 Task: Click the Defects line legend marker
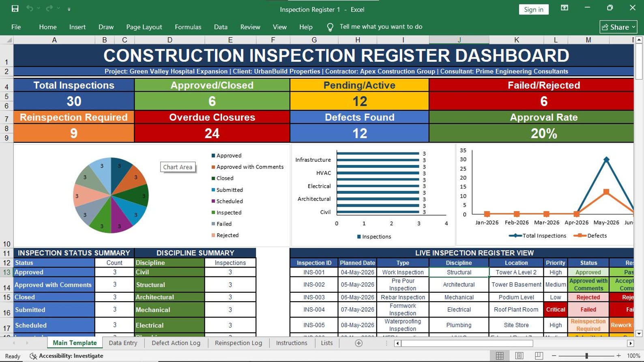pos(580,236)
